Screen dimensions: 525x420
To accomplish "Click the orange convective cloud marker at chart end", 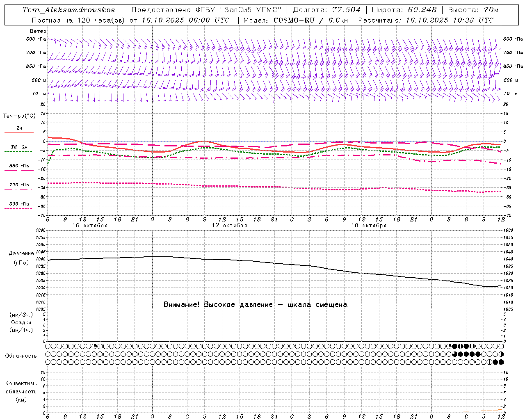I will click(500, 410).
